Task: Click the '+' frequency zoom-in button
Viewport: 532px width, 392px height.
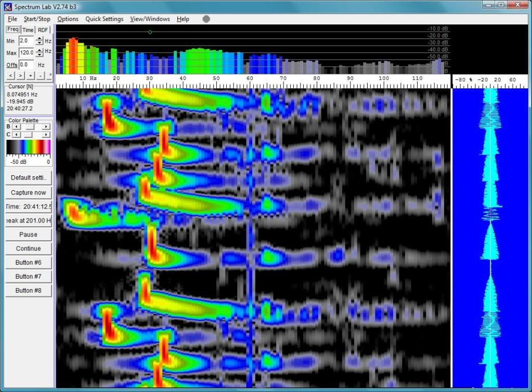Action: [30, 76]
